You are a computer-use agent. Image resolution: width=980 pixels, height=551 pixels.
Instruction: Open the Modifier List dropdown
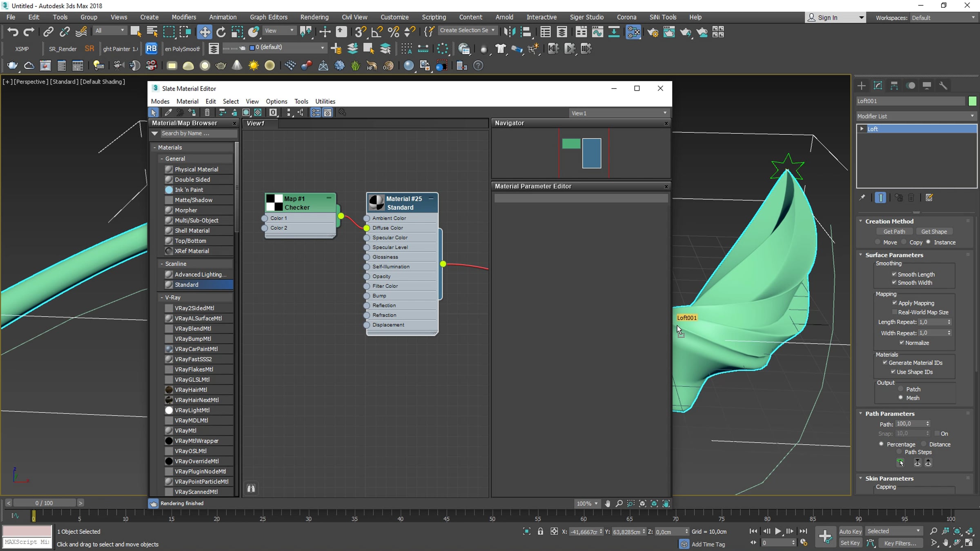click(x=916, y=116)
